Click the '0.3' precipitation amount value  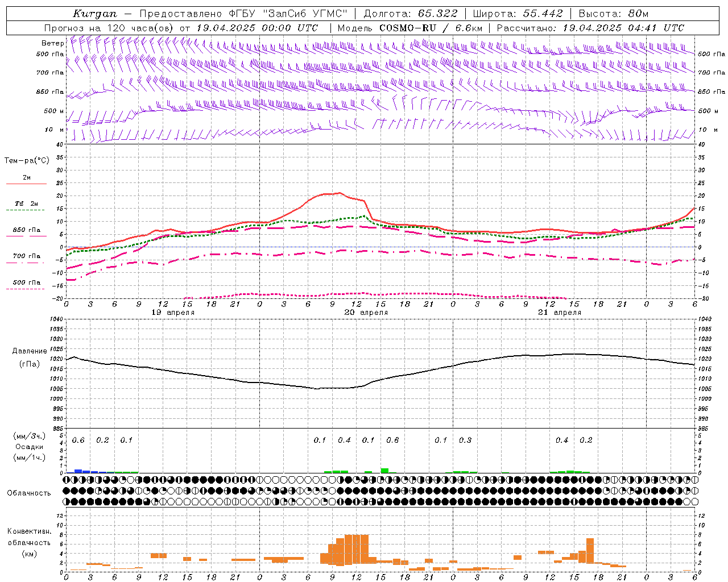[x=465, y=440]
